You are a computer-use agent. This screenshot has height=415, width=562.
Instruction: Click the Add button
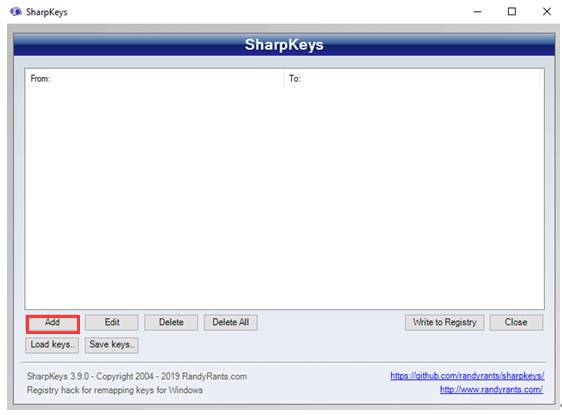(53, 324)
